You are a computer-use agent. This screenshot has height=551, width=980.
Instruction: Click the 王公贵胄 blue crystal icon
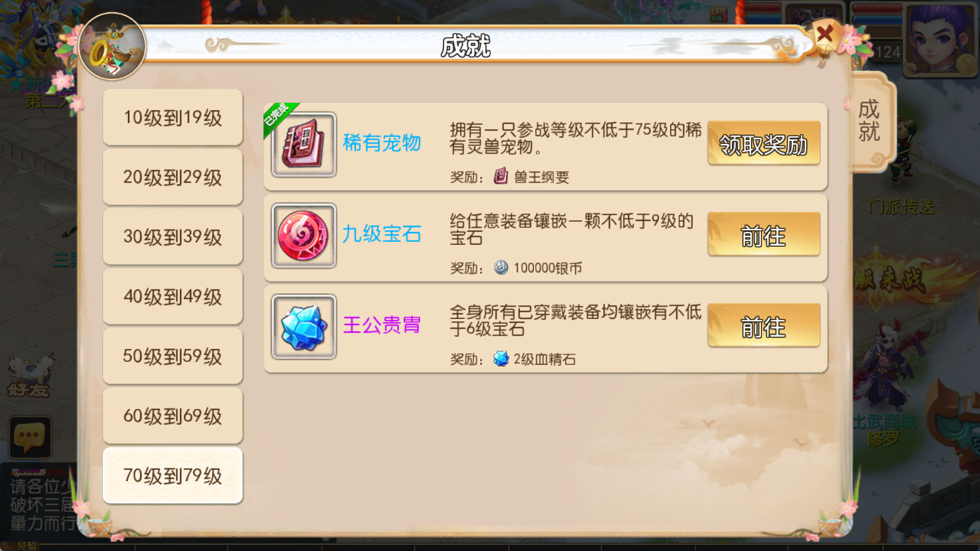coord(304,327)
